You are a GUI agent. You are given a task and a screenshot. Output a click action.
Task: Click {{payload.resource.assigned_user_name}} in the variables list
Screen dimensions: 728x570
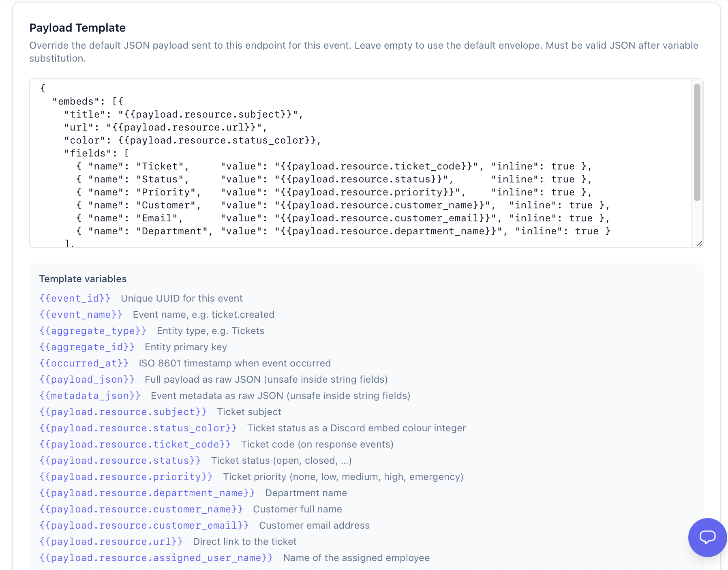156,558
